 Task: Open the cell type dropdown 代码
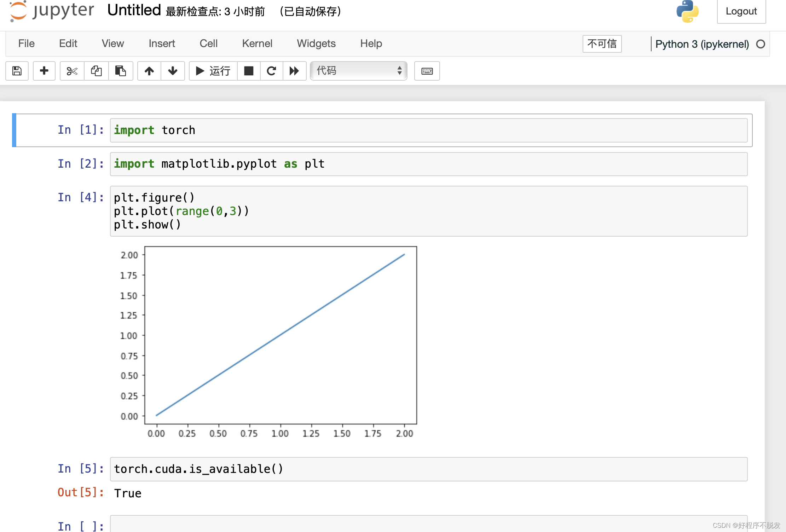point(359,71)
